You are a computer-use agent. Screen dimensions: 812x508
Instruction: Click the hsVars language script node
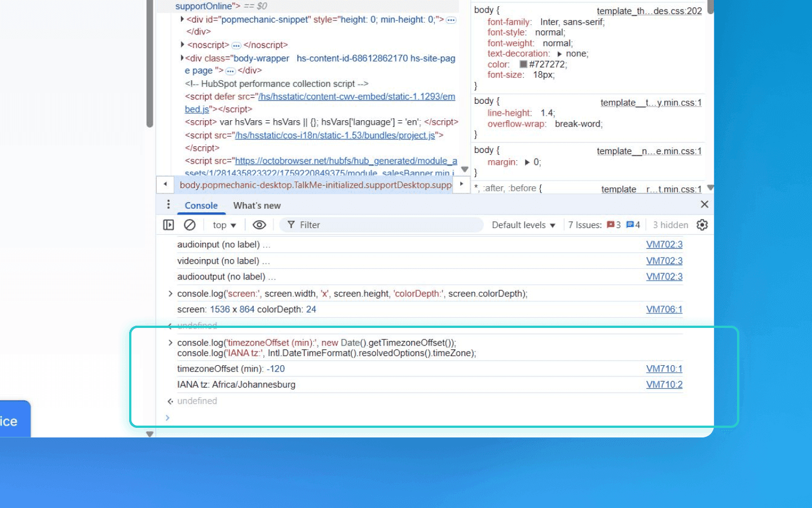321,122
